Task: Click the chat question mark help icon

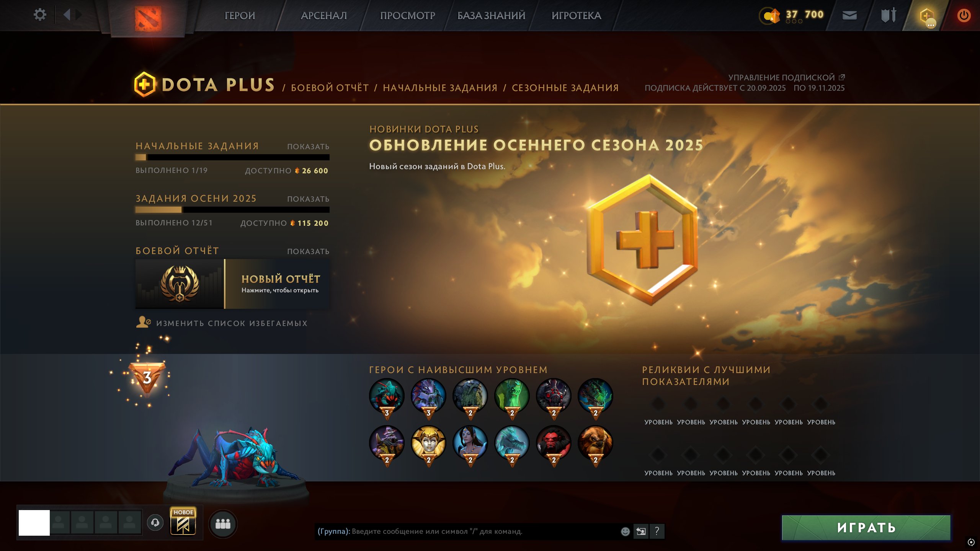Action: click(657, 531)
